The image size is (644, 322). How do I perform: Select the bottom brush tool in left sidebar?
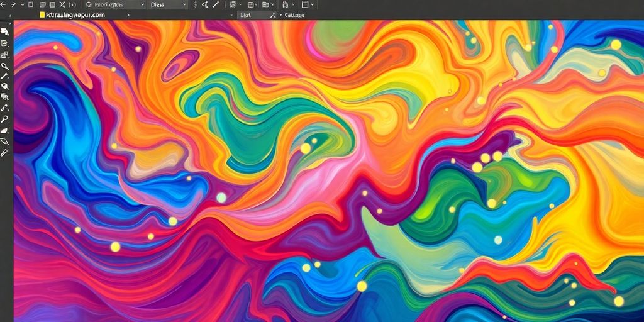pos(4,153)
